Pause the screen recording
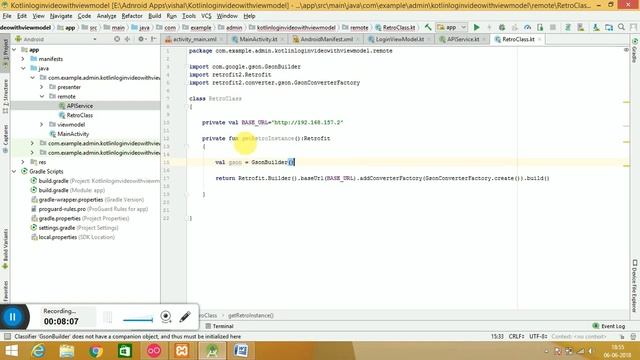The height and width of the screenshot is (360, 640). click(13, 317)
